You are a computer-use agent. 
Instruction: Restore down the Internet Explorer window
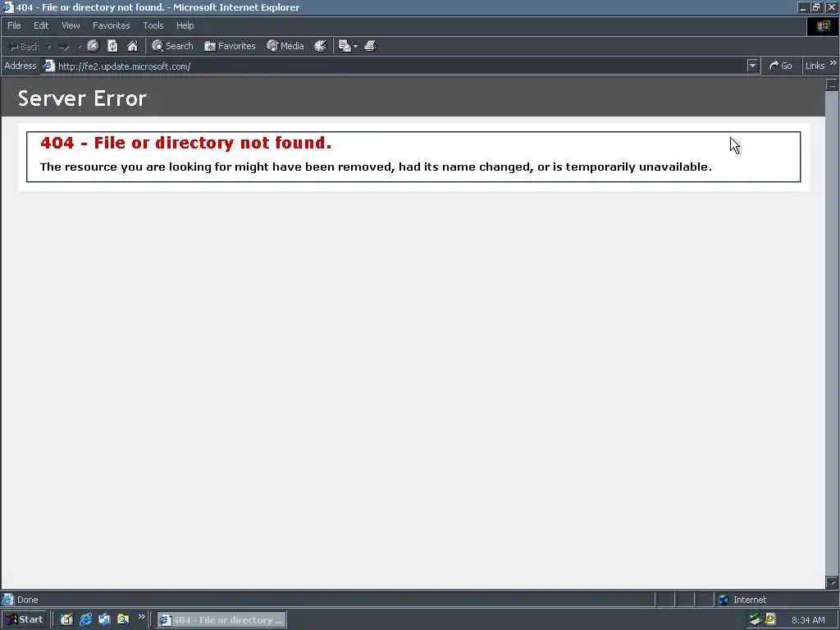(816, 7)
